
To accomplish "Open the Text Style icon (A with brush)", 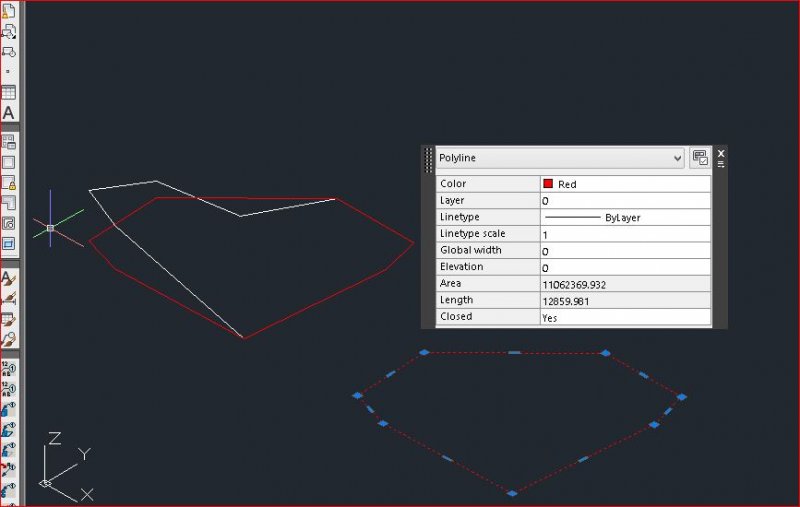I will 8,278.
